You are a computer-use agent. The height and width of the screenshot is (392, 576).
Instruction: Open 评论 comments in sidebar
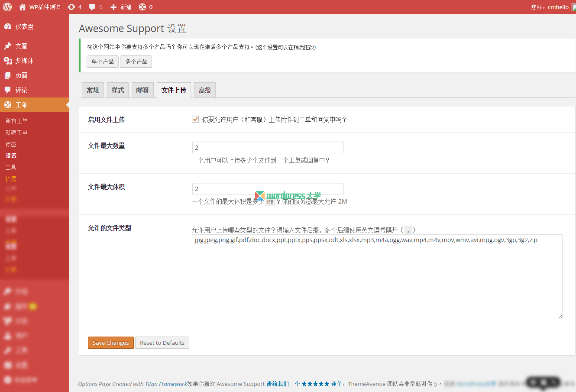point(35,90)
